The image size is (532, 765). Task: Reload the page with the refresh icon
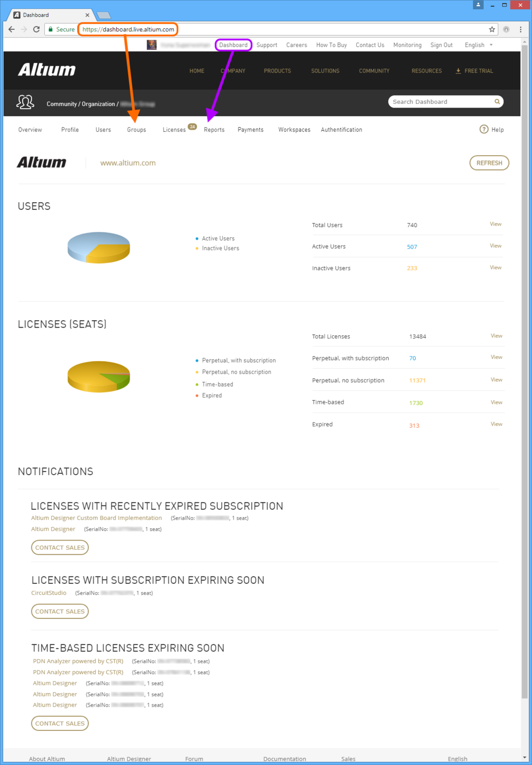[x=36, y=29]
